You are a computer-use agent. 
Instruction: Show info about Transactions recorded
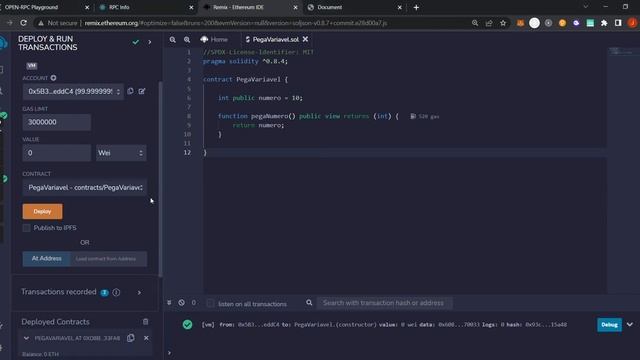click(x=116, y=292)
